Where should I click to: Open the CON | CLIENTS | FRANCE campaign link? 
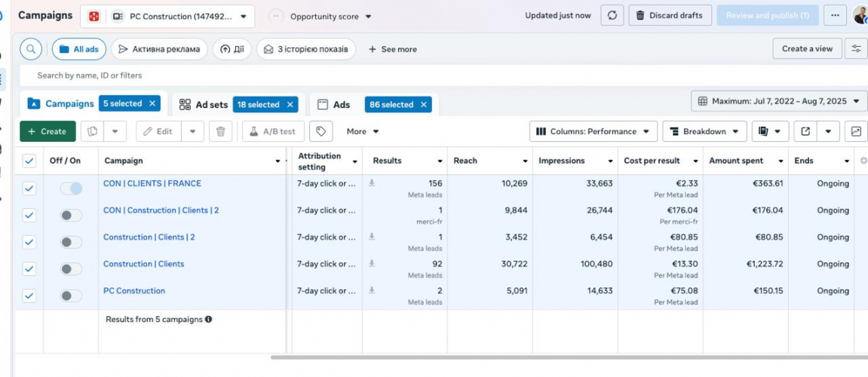(x=152, y=183)
